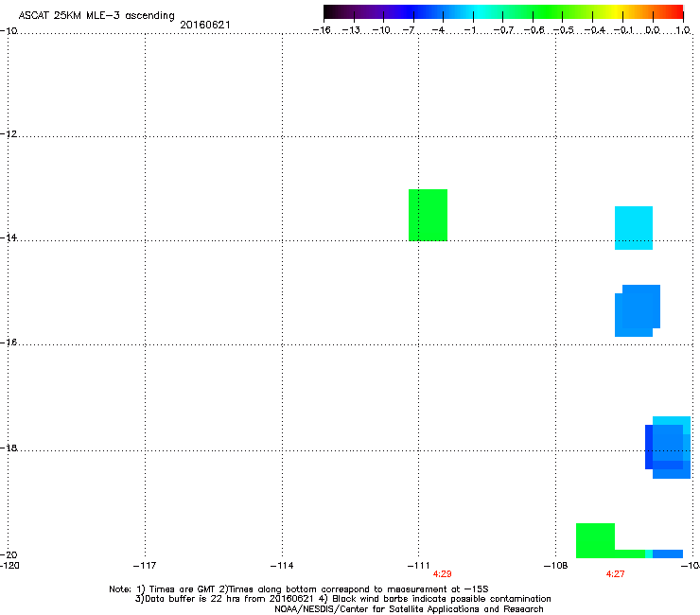Click the green data patch at longitude -111
The height and width of the screenshot is (615, 700).
coord(429,216)
